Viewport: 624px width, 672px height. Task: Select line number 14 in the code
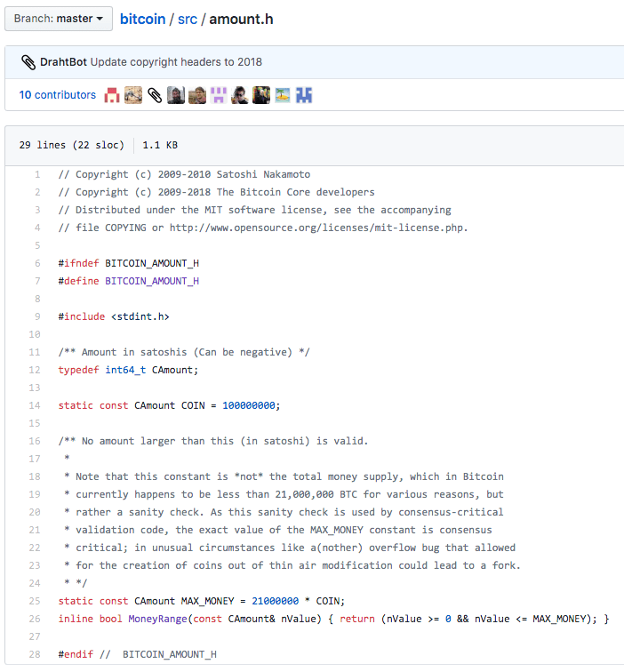click(36, 405)
